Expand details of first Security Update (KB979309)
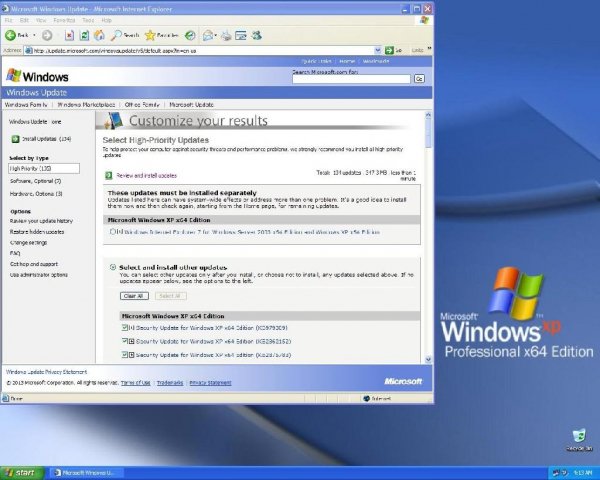600x480 pixels. [x=131, y=328]
